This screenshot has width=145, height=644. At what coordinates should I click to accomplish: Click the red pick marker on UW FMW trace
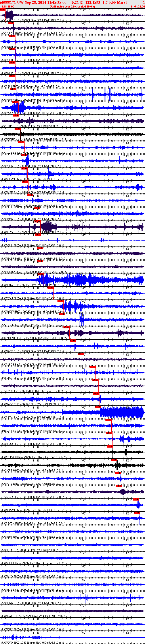point(41,274)
